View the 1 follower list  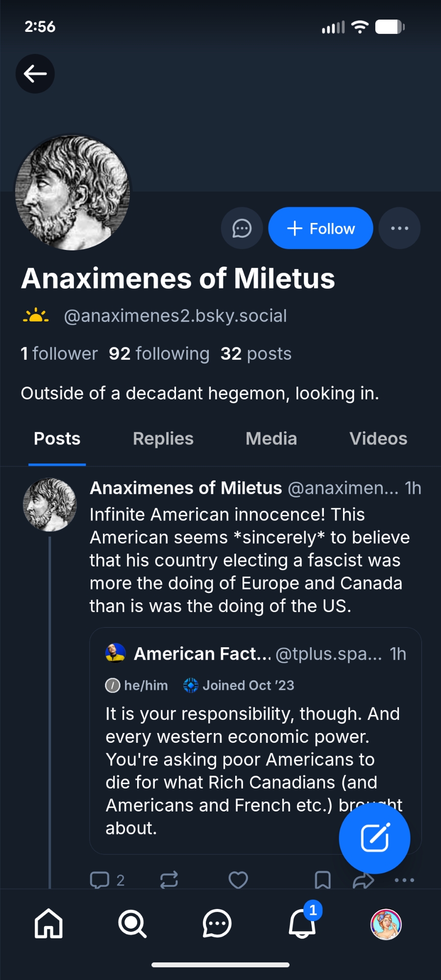pyautogui.click(x=59, y=354)
